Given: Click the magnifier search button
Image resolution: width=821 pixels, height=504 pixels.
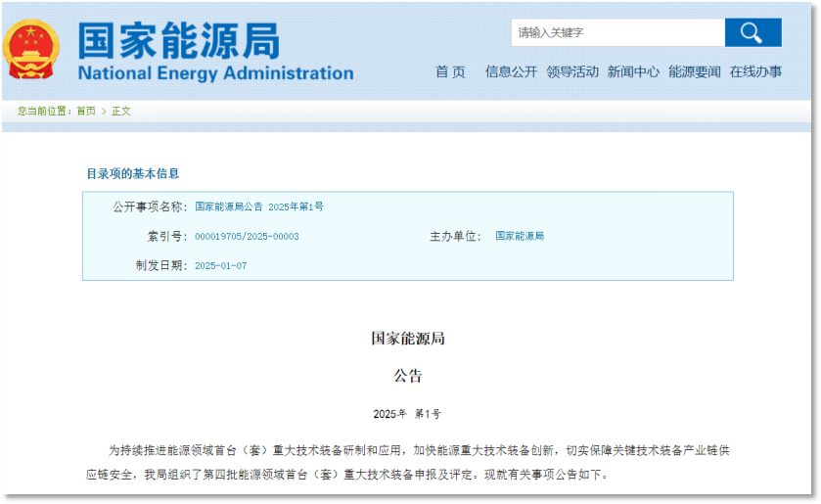Looking at the screenshot, I should pos(753,33).
